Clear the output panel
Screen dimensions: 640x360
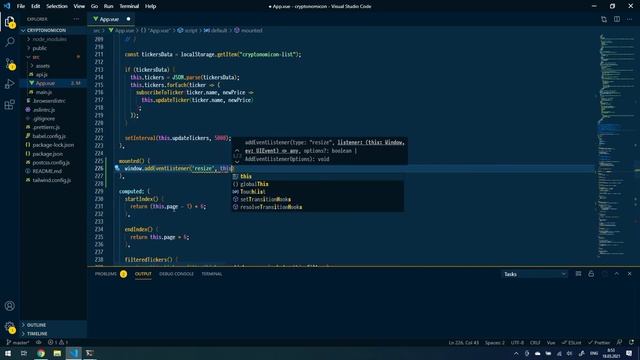[578, 274]
